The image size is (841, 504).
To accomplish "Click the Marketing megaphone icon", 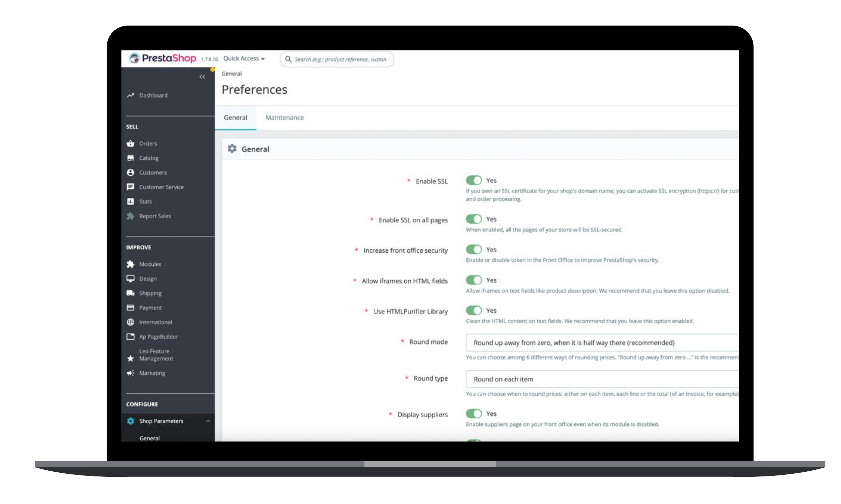I will tap(131, 373).
